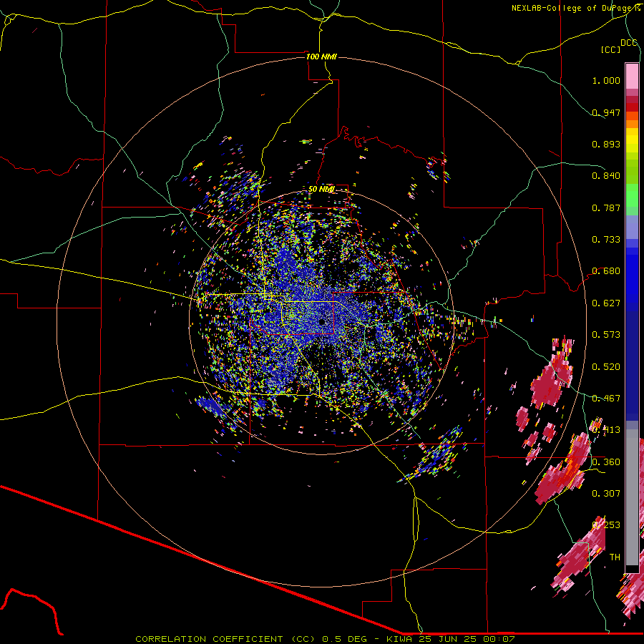Pick the light pink color bar segment beside 1.000
644x644 pixels.
pos(632,77)
